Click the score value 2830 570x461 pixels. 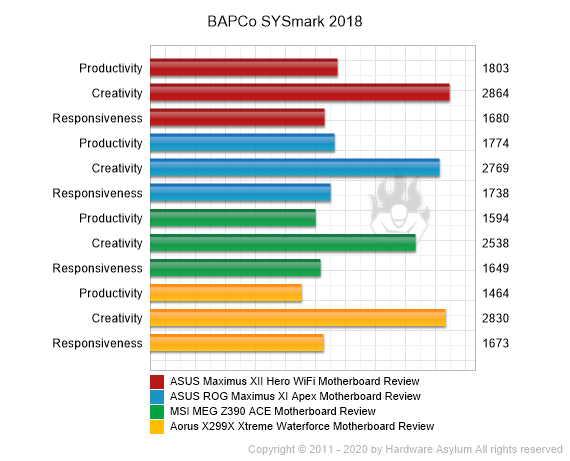pos(495,318)
